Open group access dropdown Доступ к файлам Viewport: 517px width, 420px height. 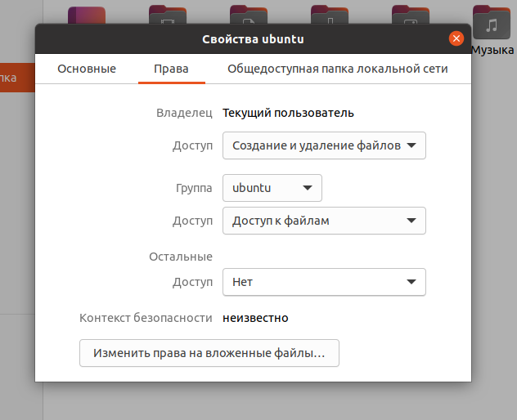click(324, 221)
